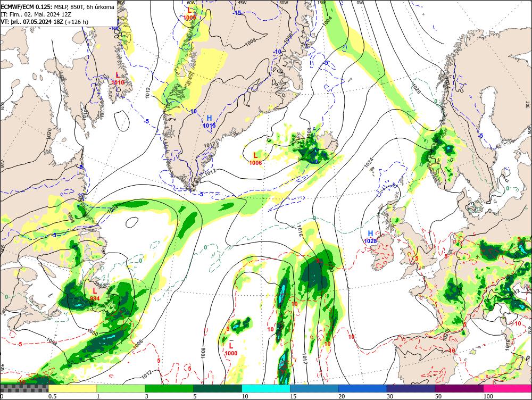Select the legend value '15'

pos(293,396)
